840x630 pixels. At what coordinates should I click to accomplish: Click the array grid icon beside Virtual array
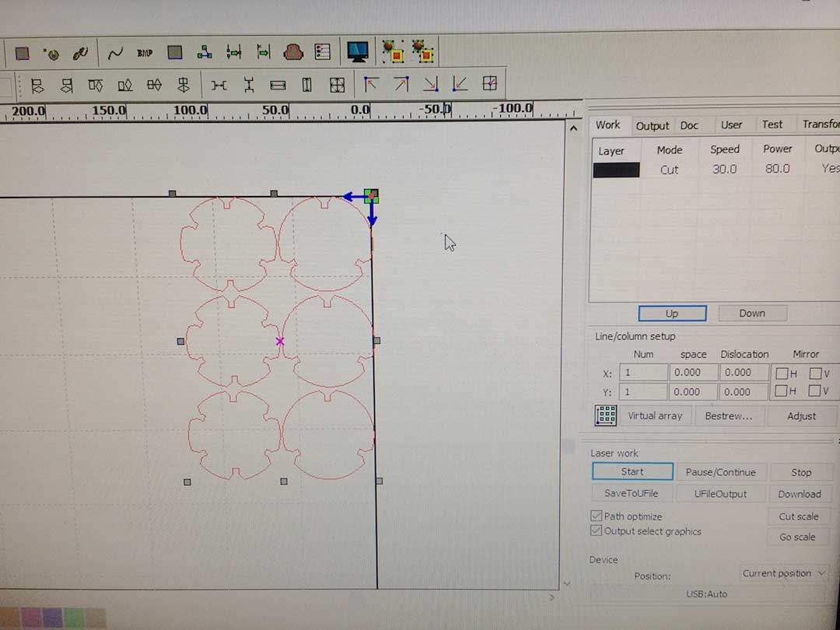pyautogui.click(x=605, y=415)
